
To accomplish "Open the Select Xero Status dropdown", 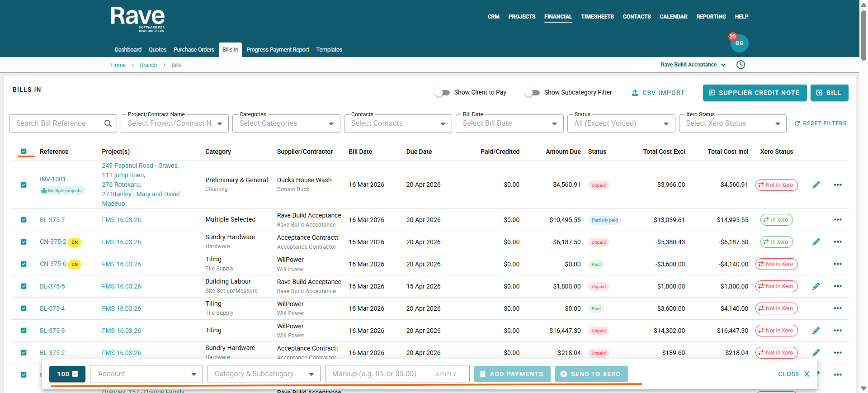I will pos(732,123).
